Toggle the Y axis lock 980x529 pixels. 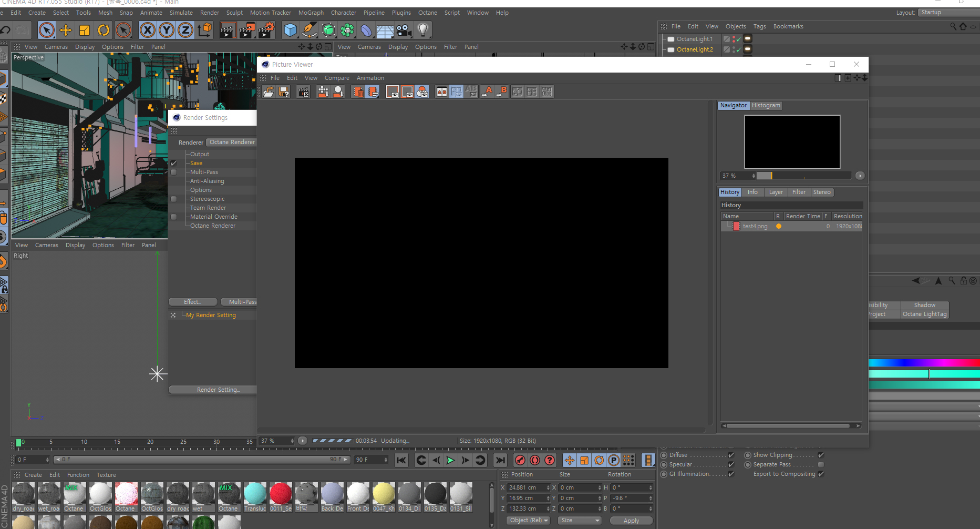click(x=167, y=30)
